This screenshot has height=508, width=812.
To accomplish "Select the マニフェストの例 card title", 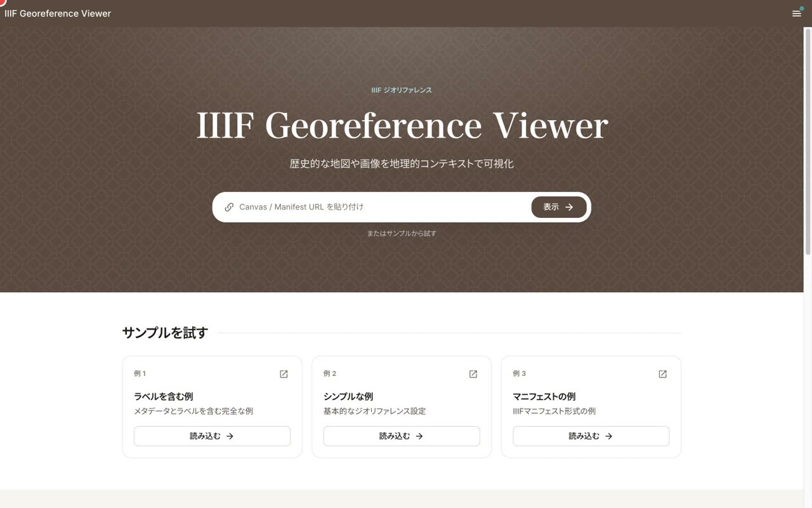I will coord(544,396).
